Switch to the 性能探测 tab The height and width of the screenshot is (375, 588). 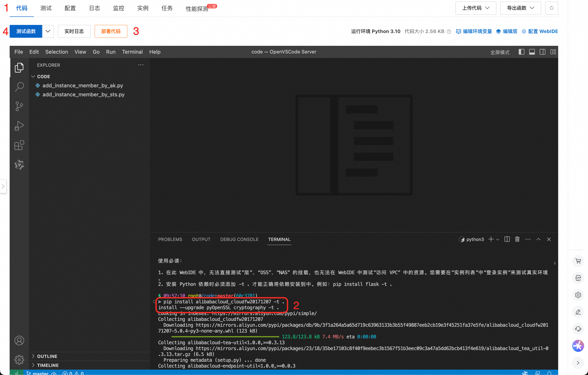click(x=197, y=9)
